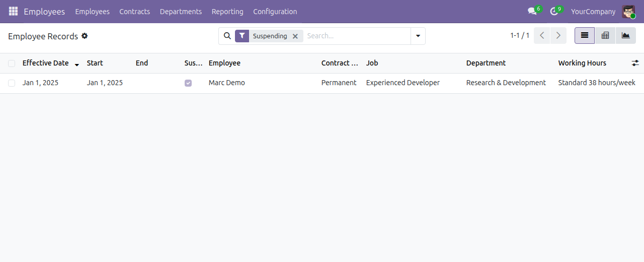Toggle the Suspending checkbox for Marc Demo
The height and width of the screenshot is (262, 644).
click(188, 83)
